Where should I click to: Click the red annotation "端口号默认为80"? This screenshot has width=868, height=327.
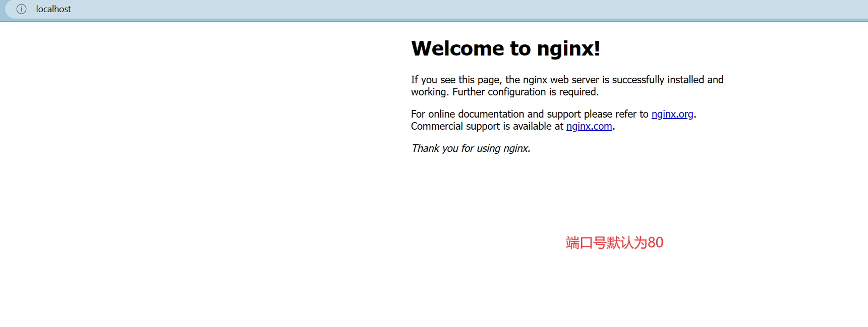click(x=614, y=243)
